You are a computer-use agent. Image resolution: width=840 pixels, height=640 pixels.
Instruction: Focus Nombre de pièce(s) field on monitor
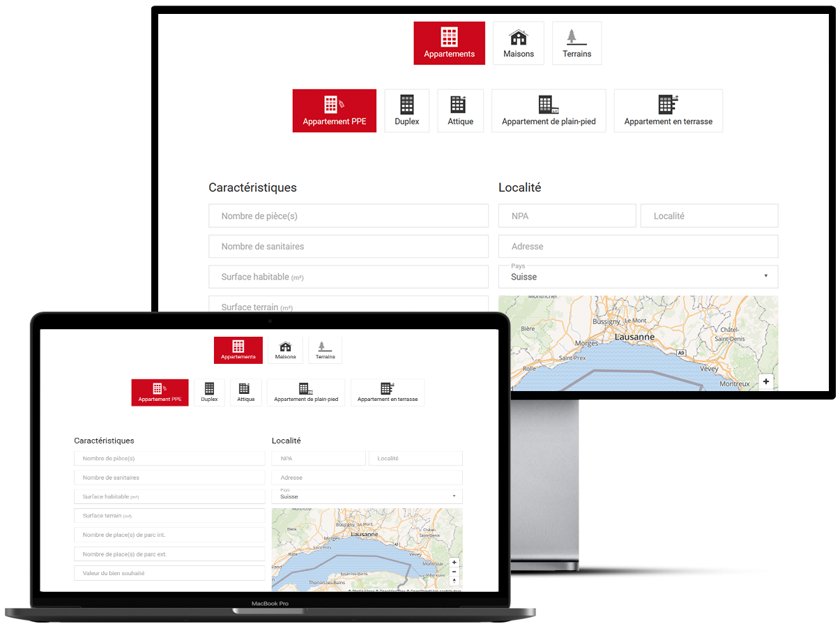pyautogui.click(x=349, y=216)
